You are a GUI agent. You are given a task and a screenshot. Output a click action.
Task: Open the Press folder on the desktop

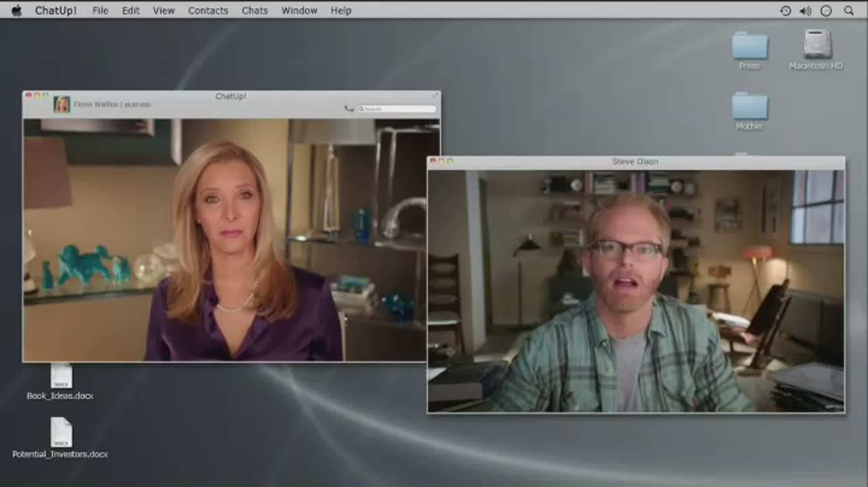[x=749, y=47]
